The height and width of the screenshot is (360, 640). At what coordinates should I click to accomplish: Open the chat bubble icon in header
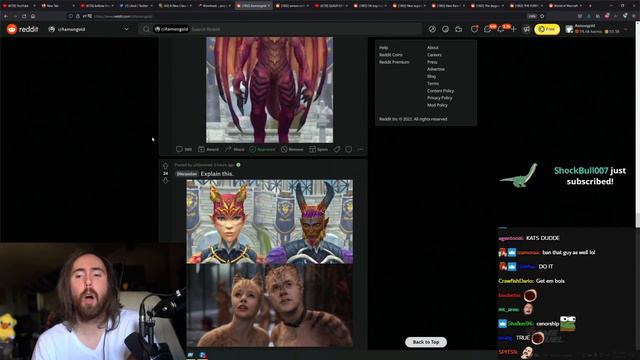[487, 29]
